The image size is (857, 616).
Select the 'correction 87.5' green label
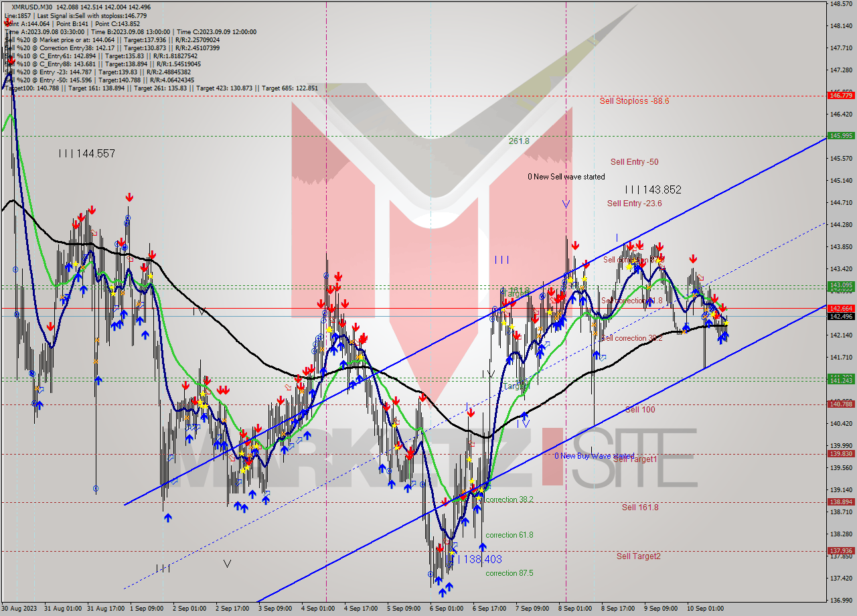click(x=510, y=573)
